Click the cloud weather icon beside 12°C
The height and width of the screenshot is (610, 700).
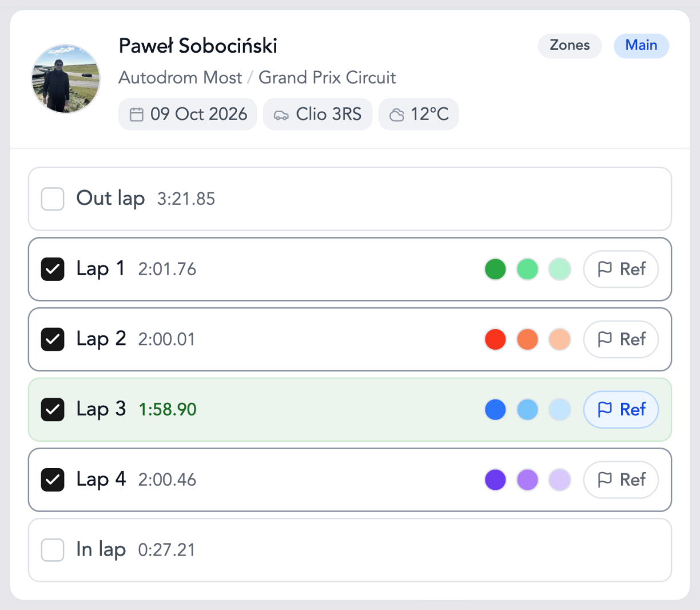pos(397,115)
